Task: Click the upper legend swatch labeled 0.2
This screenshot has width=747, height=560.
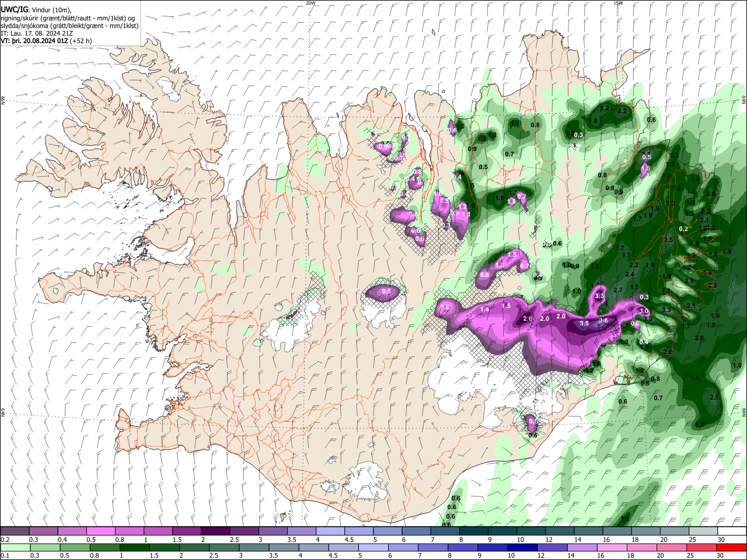Action: coord(15,531)
